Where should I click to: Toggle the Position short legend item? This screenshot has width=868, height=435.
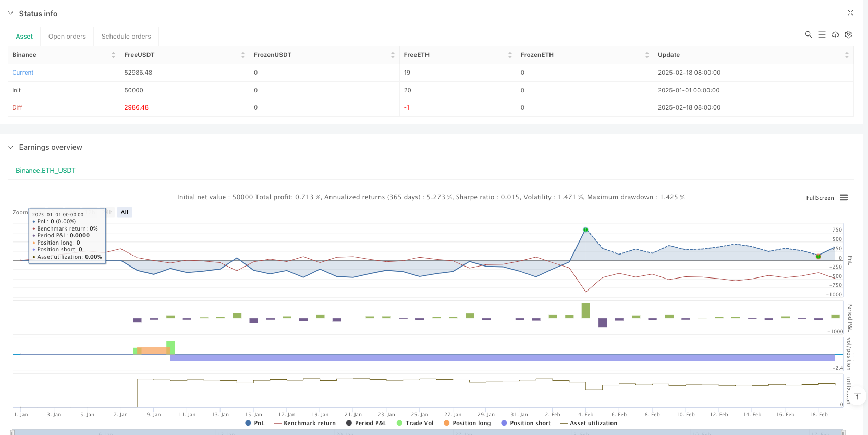[525, 423]
